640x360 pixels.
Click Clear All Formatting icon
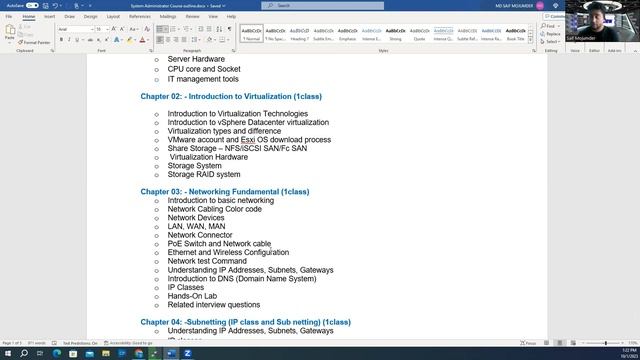(x=147, y=29)
